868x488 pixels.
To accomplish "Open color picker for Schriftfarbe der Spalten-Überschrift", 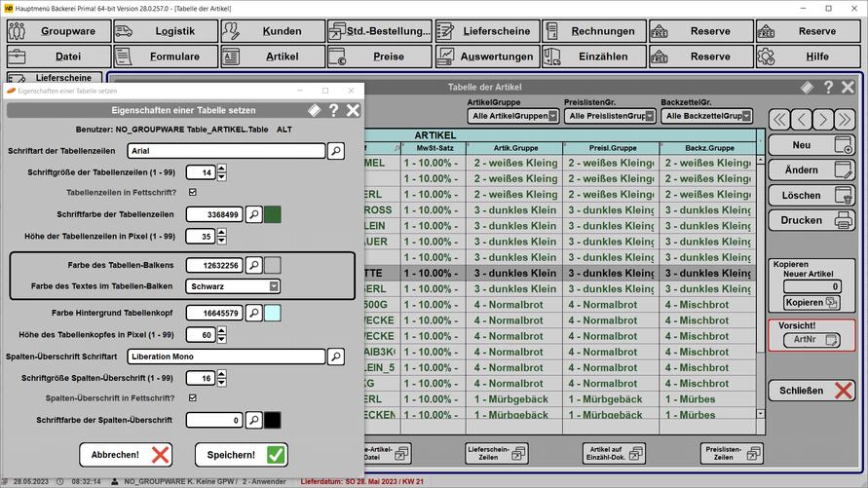I will click(254, 421).
